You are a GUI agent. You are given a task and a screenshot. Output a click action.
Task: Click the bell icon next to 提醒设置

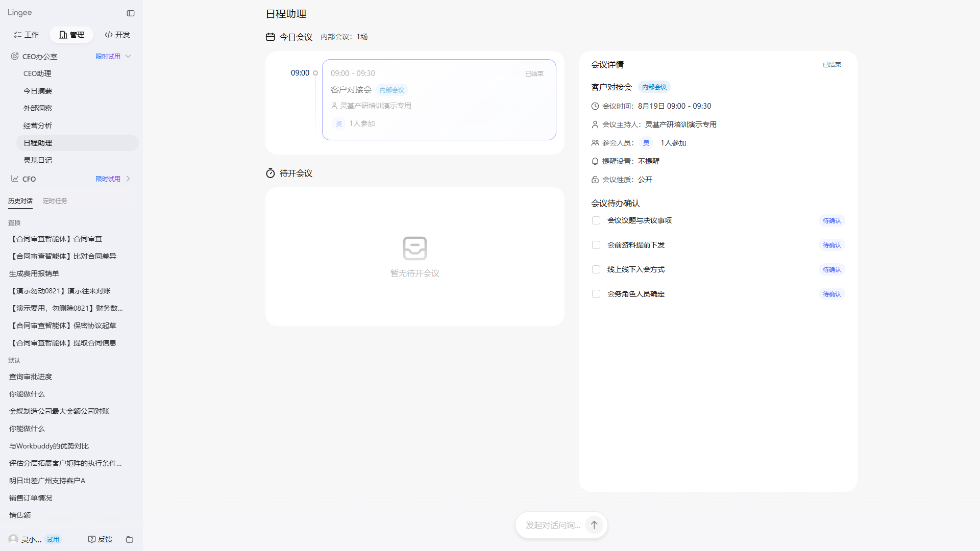point(595,161)
